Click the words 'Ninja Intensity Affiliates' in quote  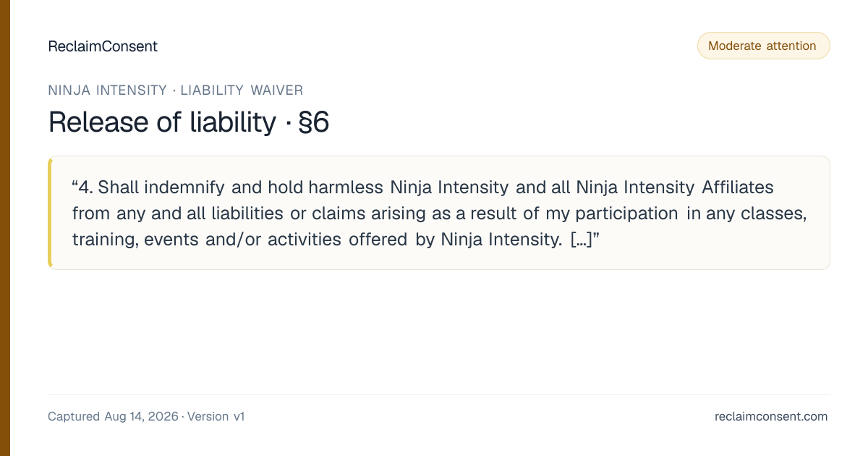click(x=675, y=187)
